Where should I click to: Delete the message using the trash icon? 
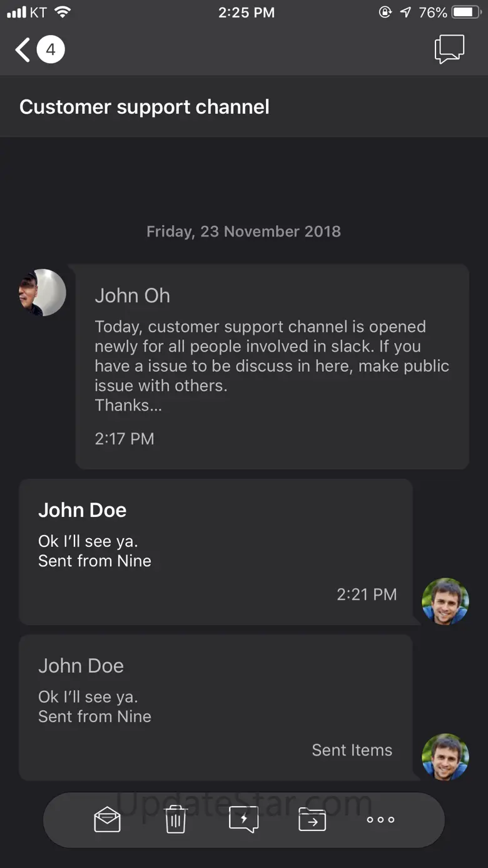pos(176,819)
